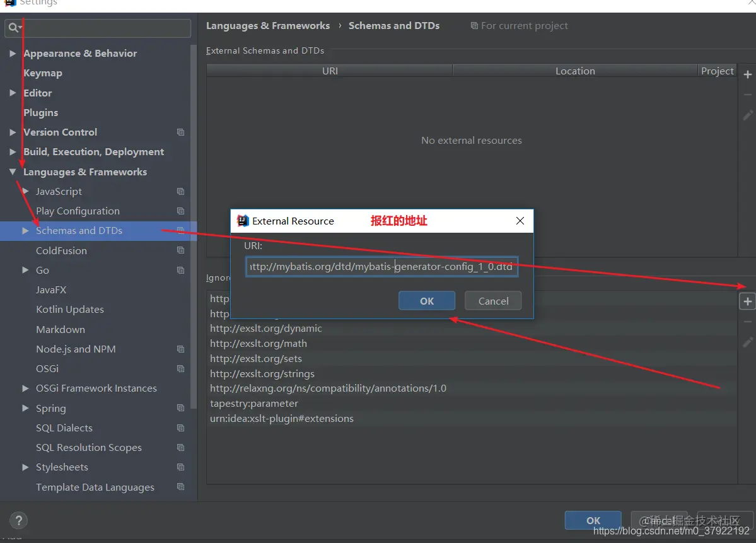Sort by Location column header
The image size is (756, 543).
574,71
